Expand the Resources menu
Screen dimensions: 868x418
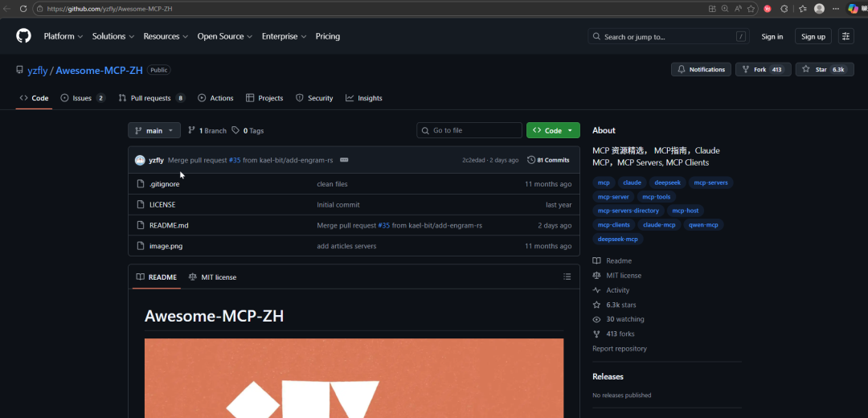tap(166, 36)
